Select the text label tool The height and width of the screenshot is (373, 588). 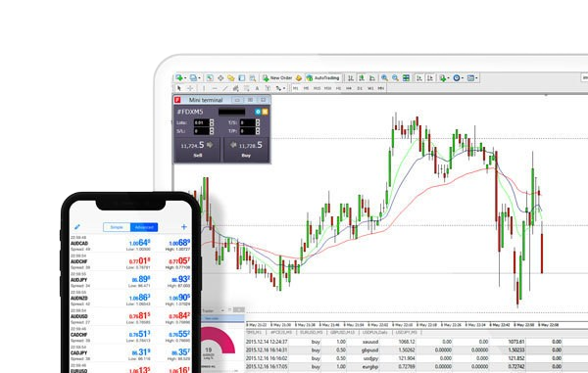268,88
